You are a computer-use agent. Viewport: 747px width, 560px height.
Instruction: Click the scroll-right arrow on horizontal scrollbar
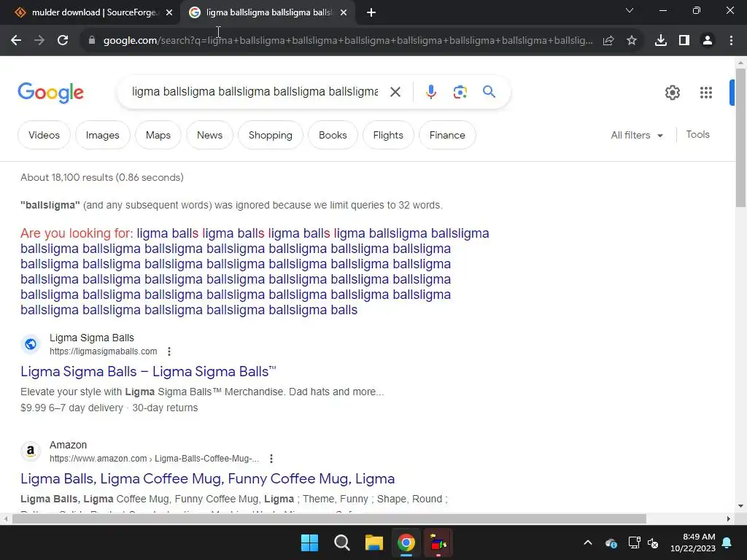click(729, 518)
